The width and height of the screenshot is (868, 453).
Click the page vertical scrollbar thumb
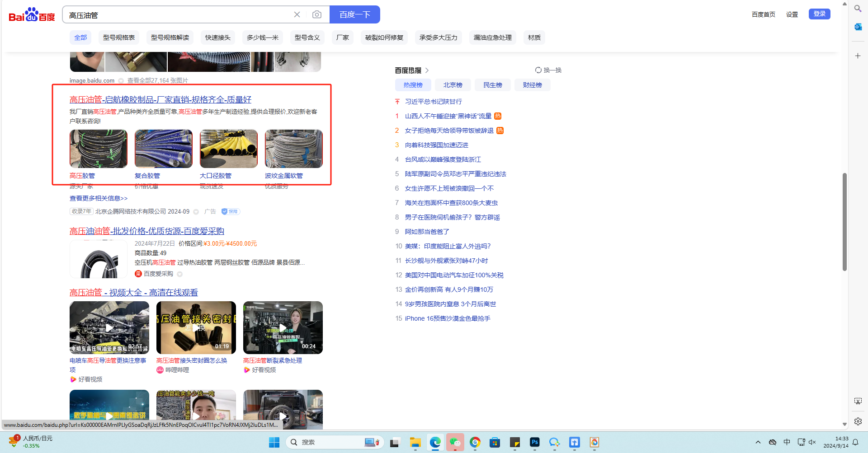(844, 221)
